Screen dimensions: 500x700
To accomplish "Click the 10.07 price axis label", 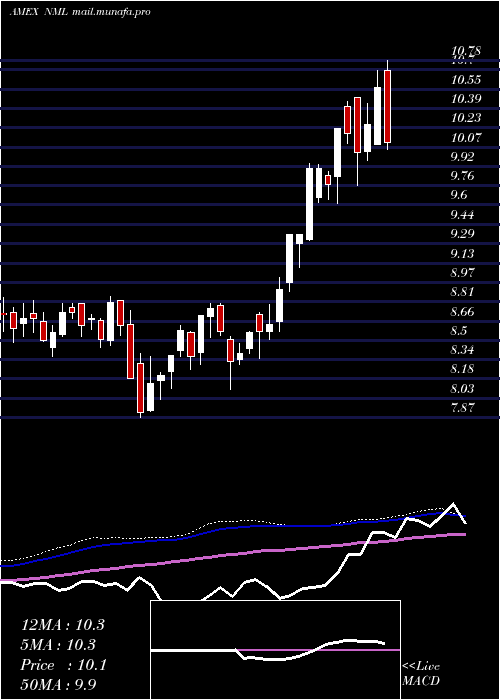I will (466, 138).
